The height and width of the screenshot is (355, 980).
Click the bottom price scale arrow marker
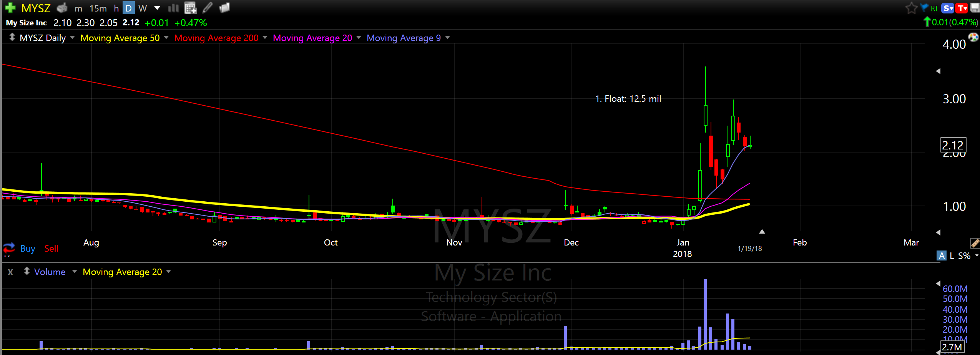pos(938,232)
